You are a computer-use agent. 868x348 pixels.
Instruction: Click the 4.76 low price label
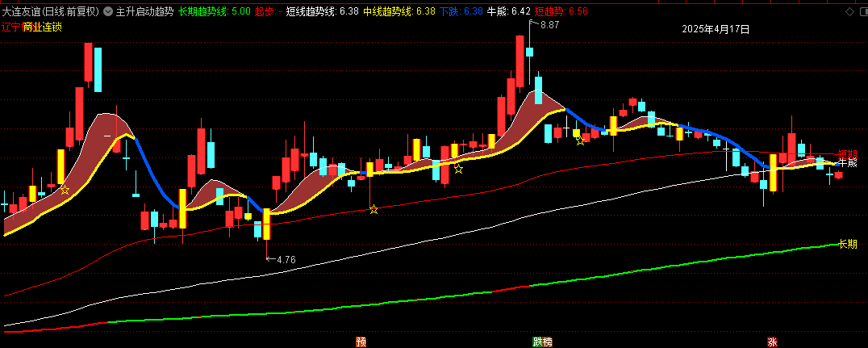286,259
